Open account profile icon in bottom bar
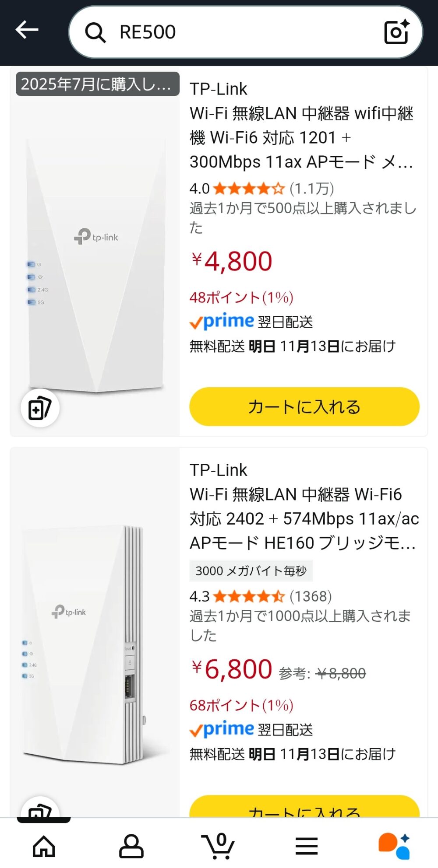Image resolution: width=438 pixels, height=868 pixels. pyautogui.click(x=131, y=846)
